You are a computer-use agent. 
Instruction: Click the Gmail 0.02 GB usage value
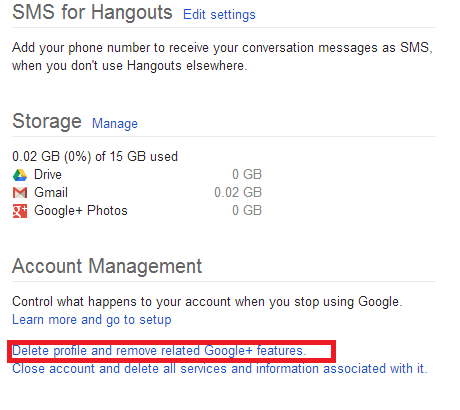(x=238, y=193)
